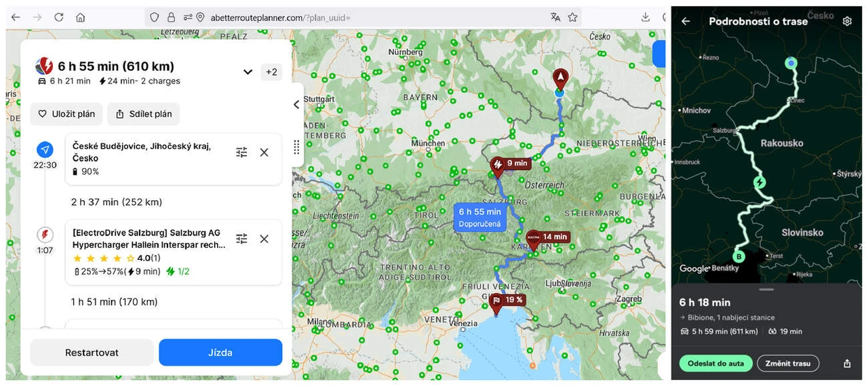Click the B destination marker on dark map
This screenshot has height=386, width=868.
[738, 257]
